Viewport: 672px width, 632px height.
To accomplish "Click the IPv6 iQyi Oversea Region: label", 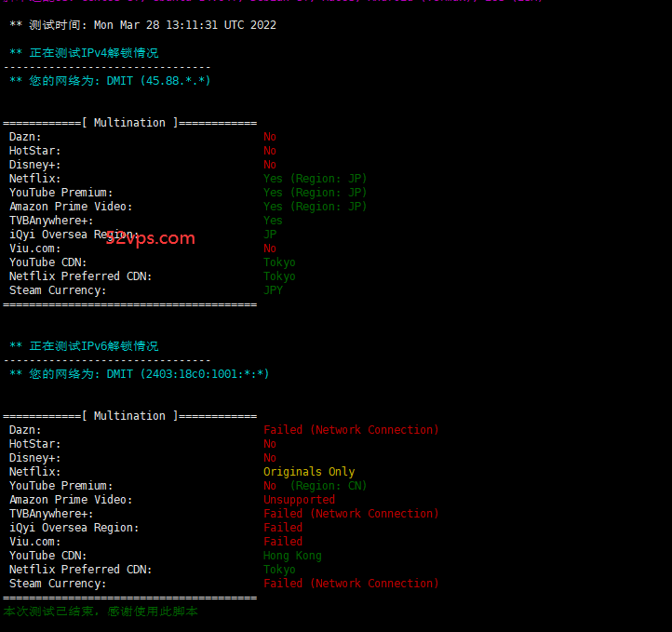I will pos(74,528).
